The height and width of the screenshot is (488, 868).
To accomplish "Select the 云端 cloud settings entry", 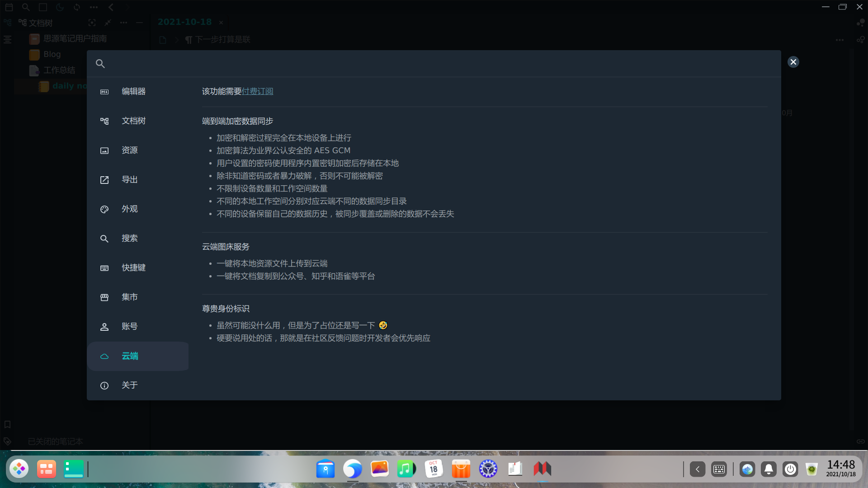I will [x=130, y=356].
